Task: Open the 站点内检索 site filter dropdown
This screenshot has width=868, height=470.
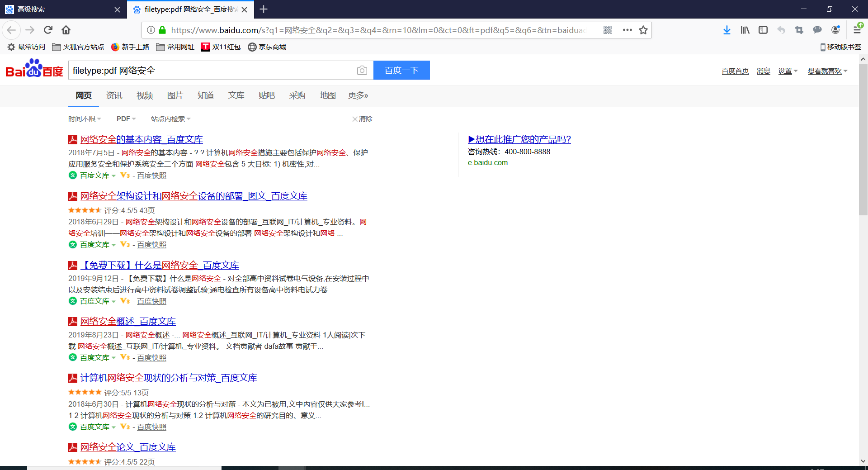Action: [x=171, y=119]
